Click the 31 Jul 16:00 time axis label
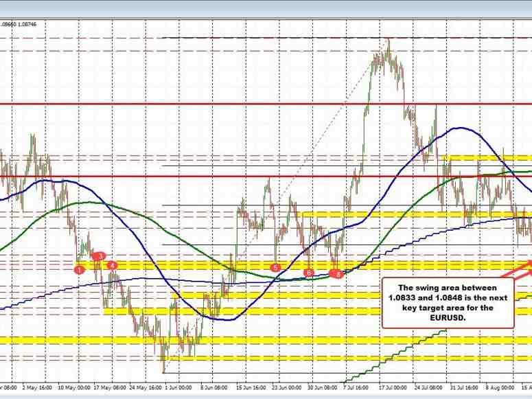Image resolution: width=532 pixels, height=399 pixels. coord(464,387)
